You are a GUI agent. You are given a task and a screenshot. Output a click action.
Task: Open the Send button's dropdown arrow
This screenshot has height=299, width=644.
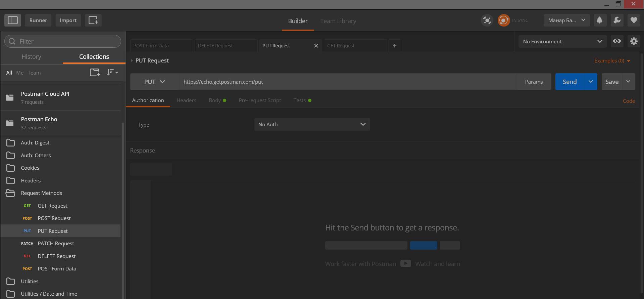point(591,82)
